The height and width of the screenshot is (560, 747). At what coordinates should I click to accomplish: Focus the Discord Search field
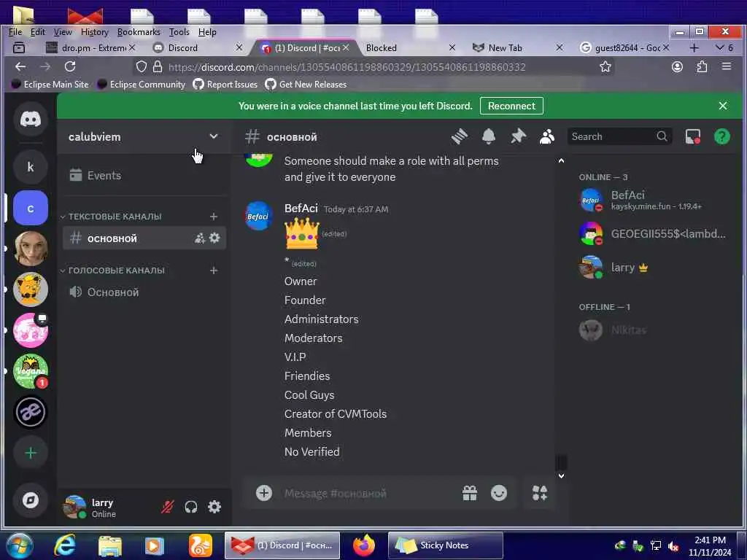click(619, 136)
